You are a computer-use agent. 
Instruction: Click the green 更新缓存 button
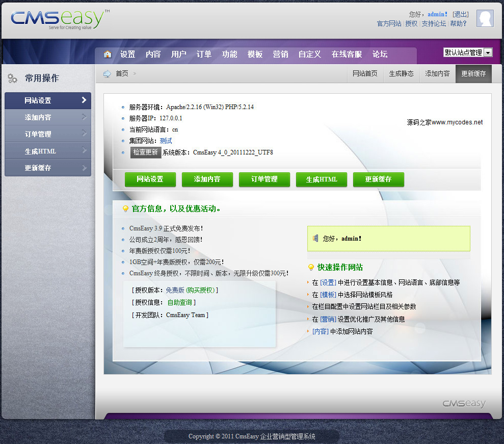378,179
